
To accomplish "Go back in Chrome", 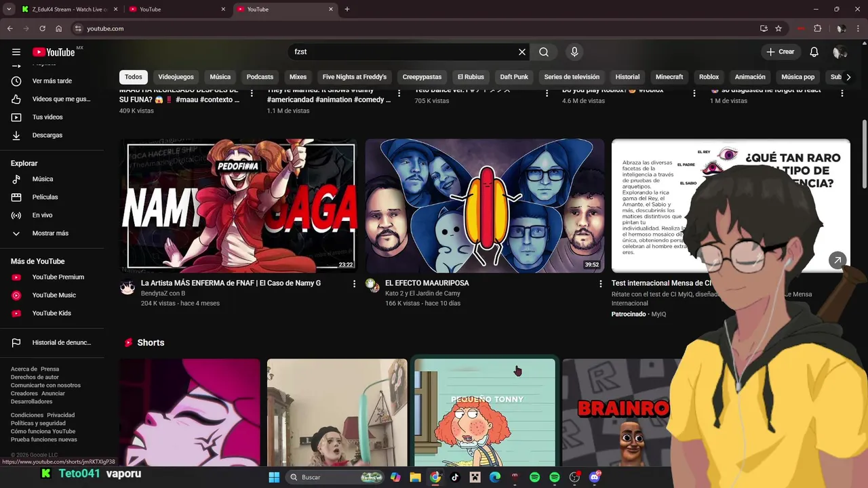I will [x=9, y=28].
